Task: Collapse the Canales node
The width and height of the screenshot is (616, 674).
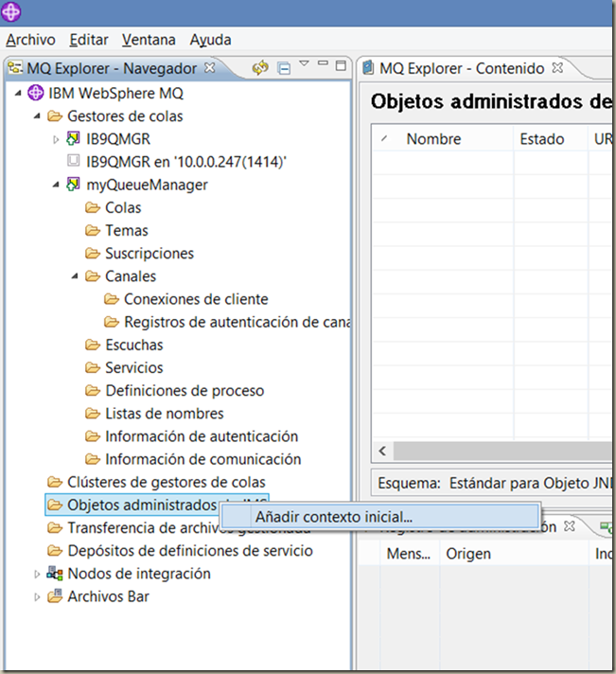Action: 75,276
